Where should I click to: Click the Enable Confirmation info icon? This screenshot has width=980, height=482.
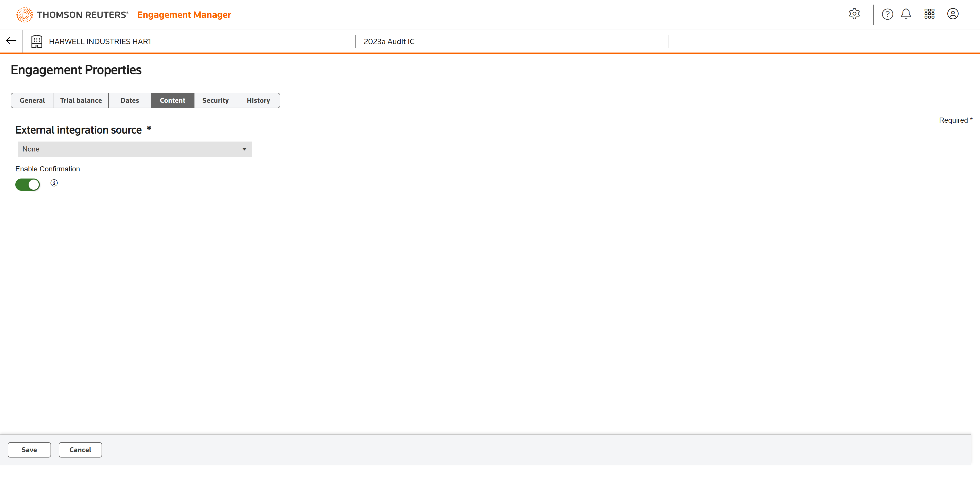pos(54,183)
